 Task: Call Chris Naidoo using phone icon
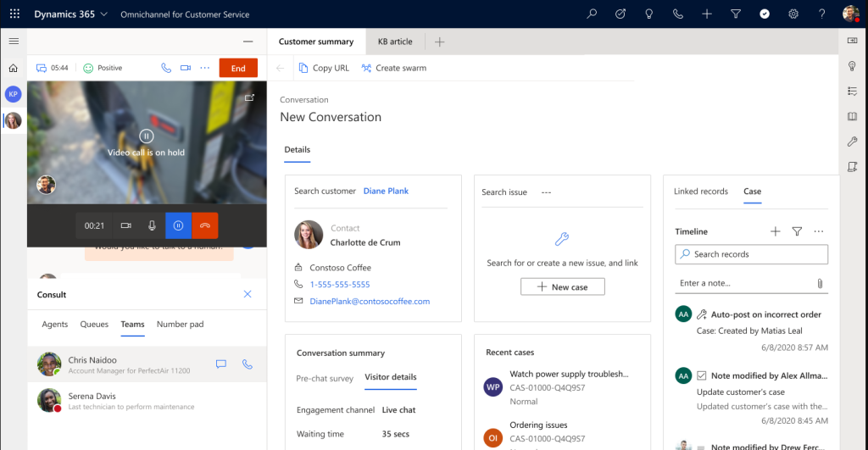tap(248, 364)
